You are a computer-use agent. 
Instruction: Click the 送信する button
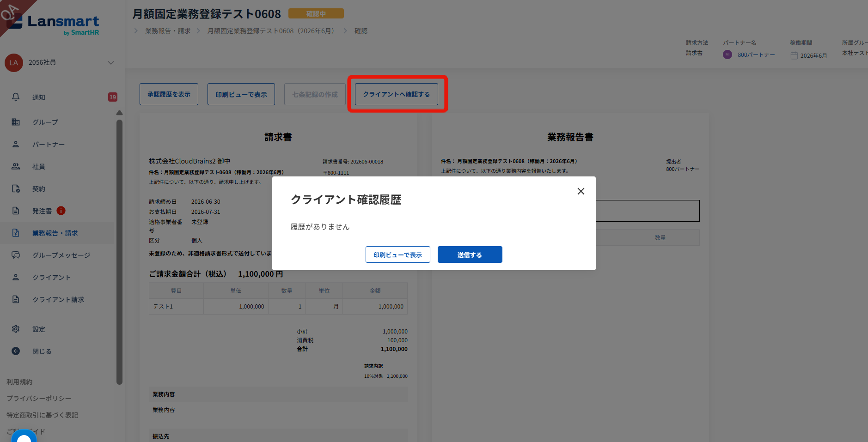(x=470, y=254)
